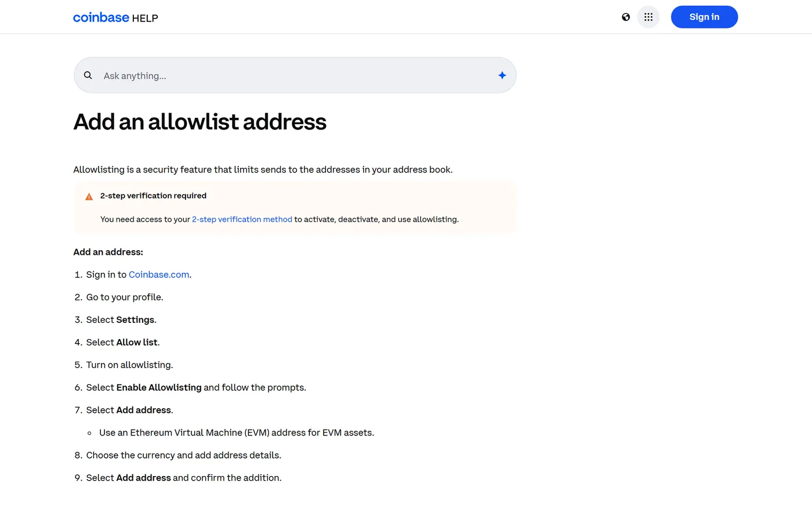This screenshot has height=508, width=812.
Task: Click the Ethereum Virtual Machine sub-bullet text
Action: [237, 433]
